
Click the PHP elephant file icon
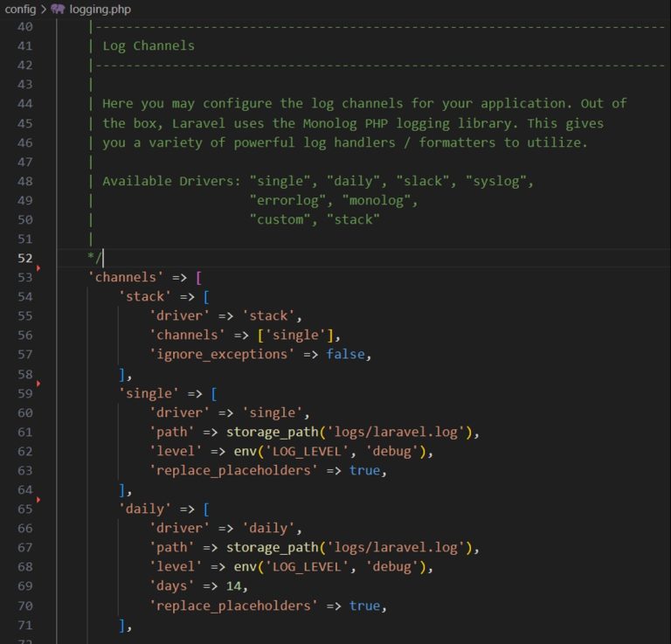click(58, 9)
